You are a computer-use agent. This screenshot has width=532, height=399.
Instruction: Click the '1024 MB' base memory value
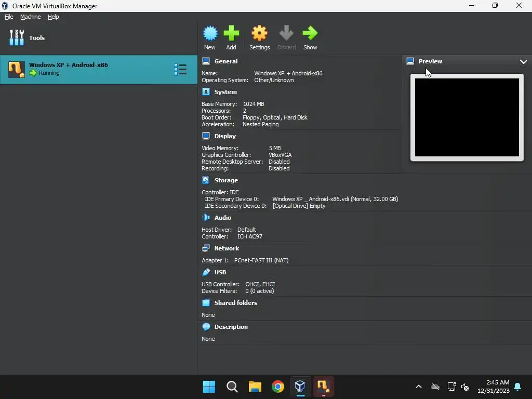[254, 104]
